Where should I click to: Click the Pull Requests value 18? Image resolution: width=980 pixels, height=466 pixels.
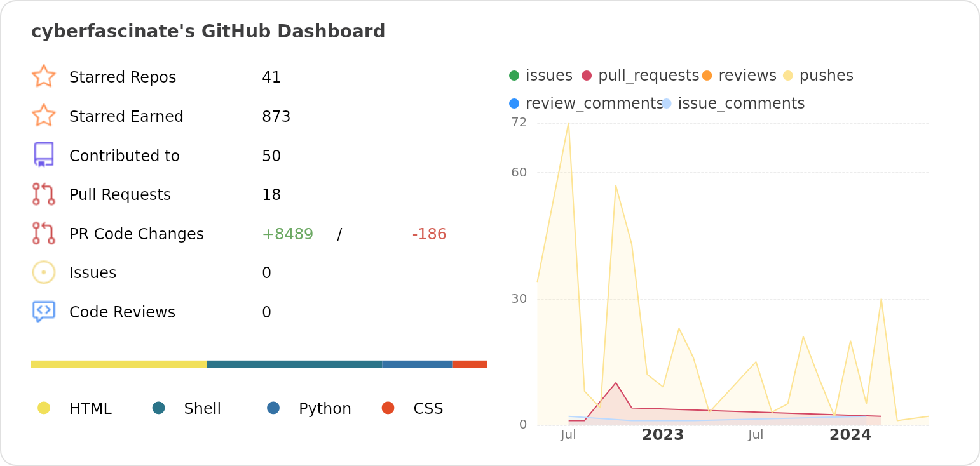(271, 195)
